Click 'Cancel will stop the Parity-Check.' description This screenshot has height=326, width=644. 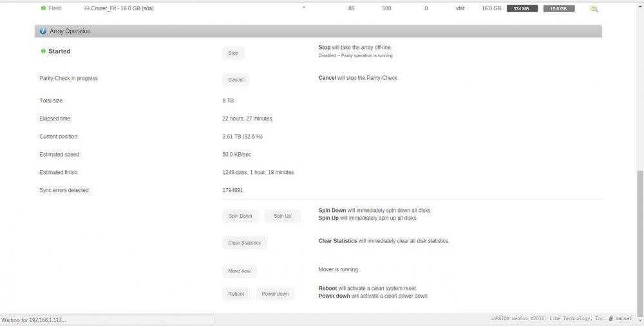click(x=358, y=78)
